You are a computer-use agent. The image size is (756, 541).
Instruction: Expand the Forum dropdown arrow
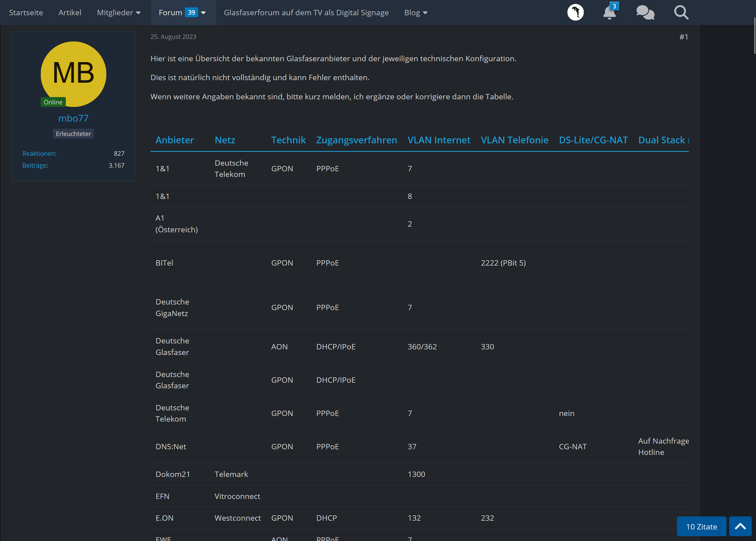point(203,13)
